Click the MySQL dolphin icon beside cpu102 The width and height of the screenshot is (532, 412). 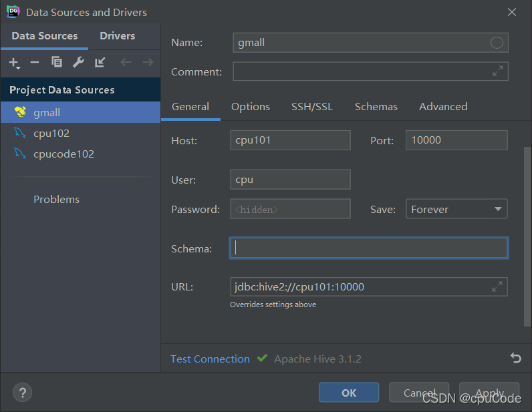click(20, 133)
